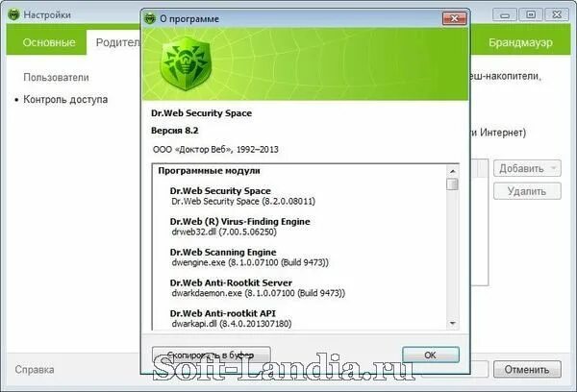Select Пользователи in the sidebar
The height and width of the screenshot is (392, 577).
point(56,77)
